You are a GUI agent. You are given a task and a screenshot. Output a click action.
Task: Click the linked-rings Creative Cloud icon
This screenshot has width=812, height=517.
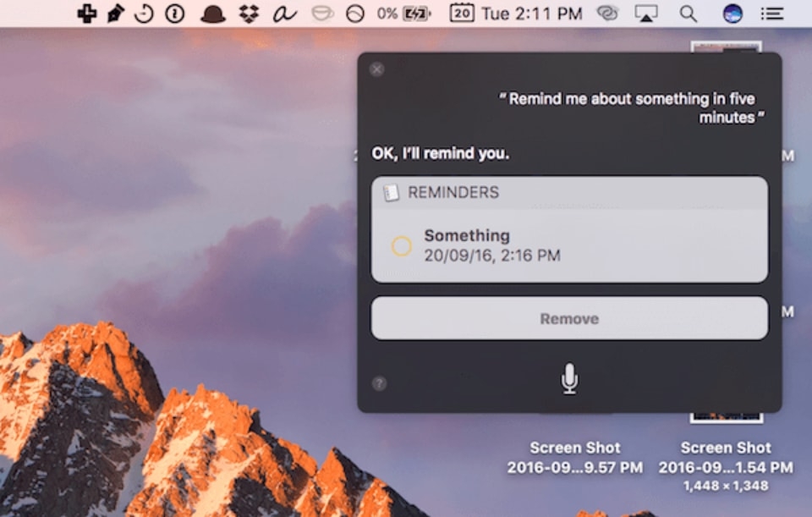coord(607,14)
